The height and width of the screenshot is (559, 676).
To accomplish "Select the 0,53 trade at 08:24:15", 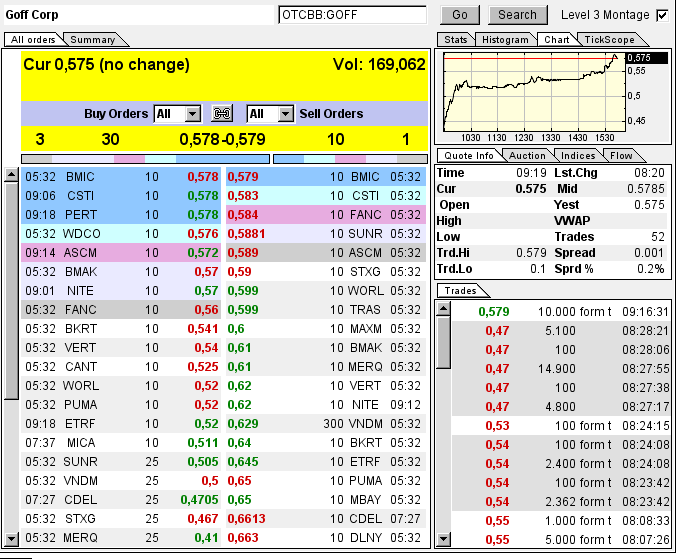I will 561,425.
